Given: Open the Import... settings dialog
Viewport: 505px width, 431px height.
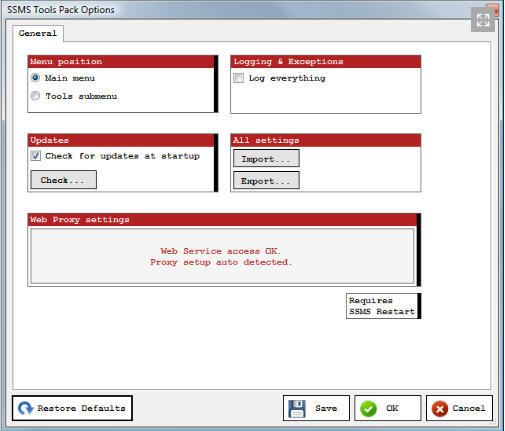Looking at the screenshot, I should point(266,159).
